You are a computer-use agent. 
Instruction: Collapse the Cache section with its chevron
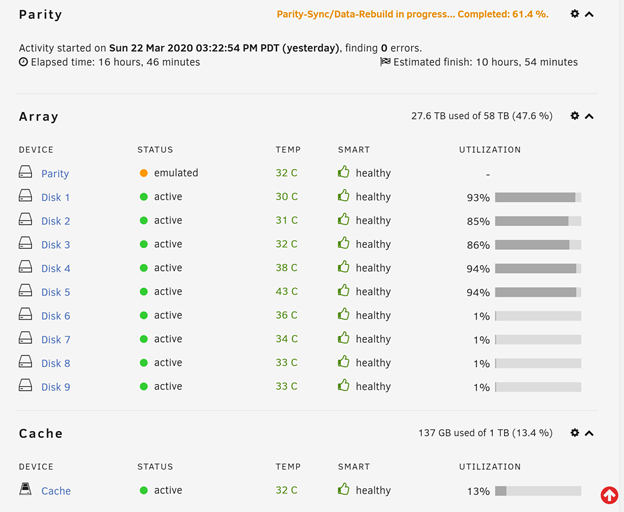click(589, 433)
